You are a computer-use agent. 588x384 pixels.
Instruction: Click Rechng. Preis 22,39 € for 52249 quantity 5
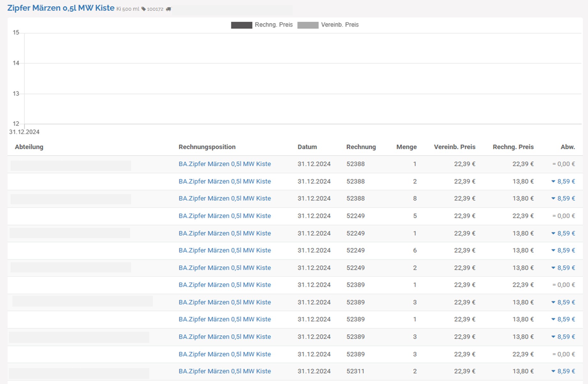523,216
